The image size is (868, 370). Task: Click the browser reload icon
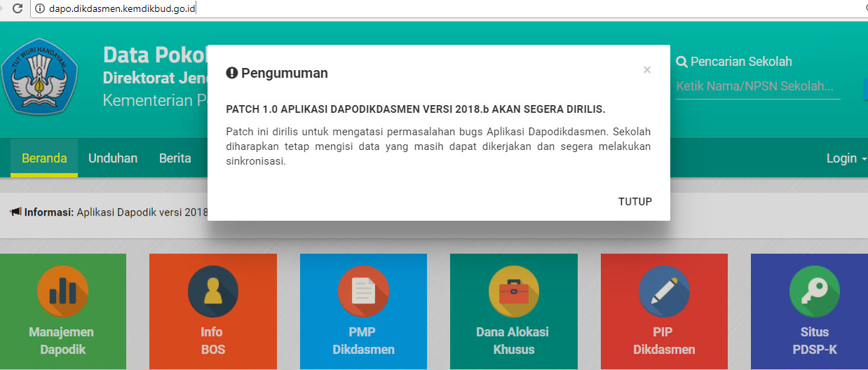(18, 8)
